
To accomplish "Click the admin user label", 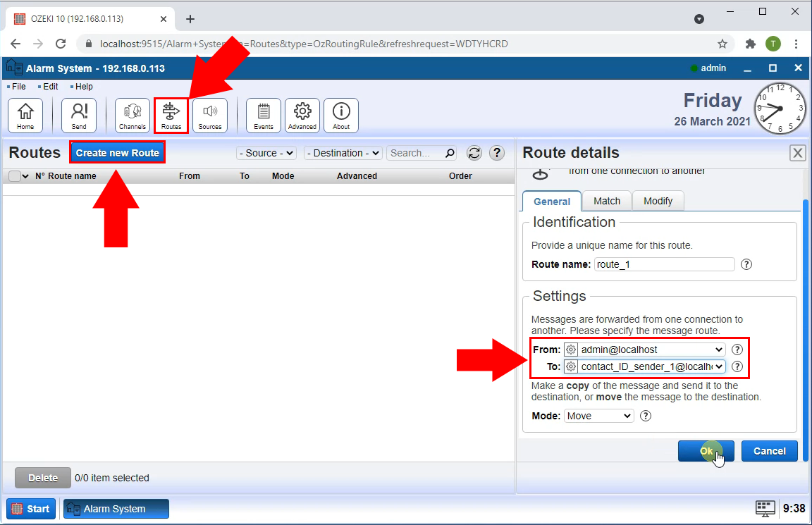I will [x=713, y=68].
